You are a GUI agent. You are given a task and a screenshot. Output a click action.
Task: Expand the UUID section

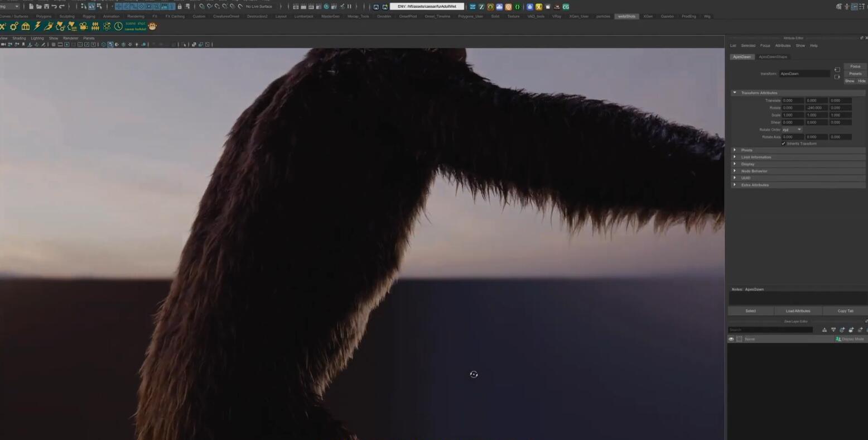pos(798,178)
